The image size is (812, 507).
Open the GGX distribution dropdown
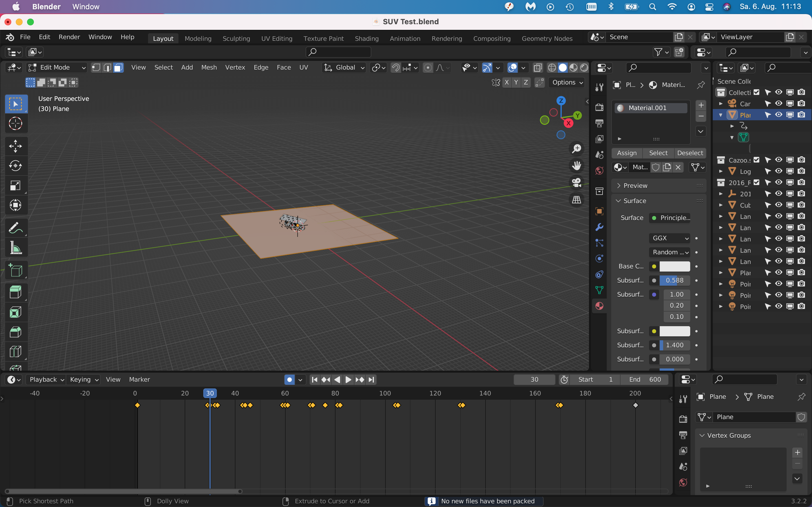pyautogui.click(x=669, y=238)
